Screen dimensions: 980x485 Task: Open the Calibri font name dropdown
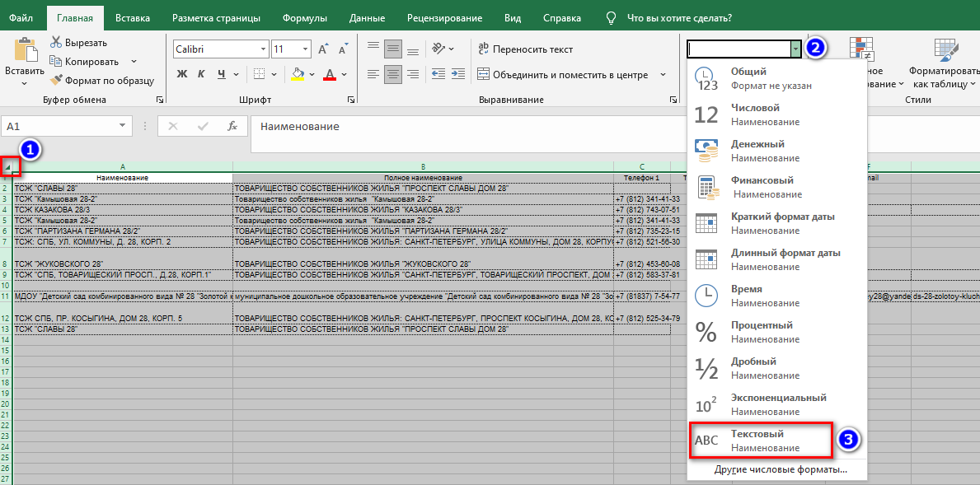point(263,49)
